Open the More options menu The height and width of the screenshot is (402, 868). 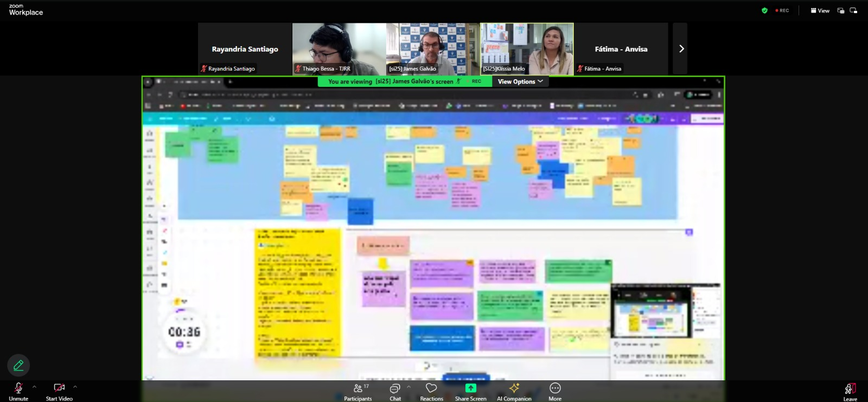pos(554,391)
